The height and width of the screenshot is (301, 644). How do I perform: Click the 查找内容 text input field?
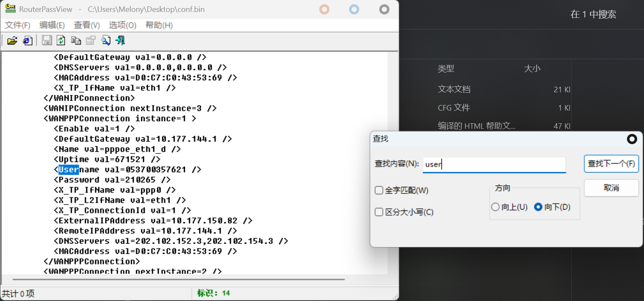(x=494, y=165)
